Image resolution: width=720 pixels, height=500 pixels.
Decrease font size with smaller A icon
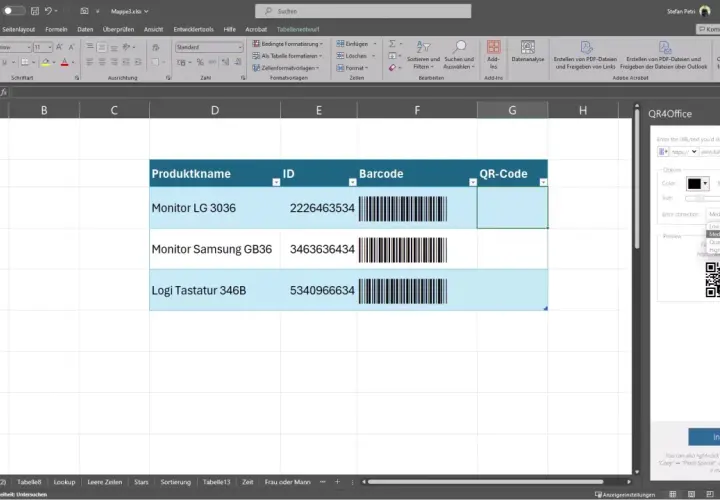click(71, 47)
